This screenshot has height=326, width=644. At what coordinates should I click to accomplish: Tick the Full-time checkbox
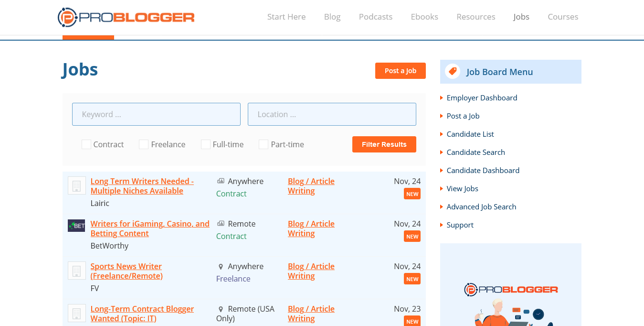(206, 144)
